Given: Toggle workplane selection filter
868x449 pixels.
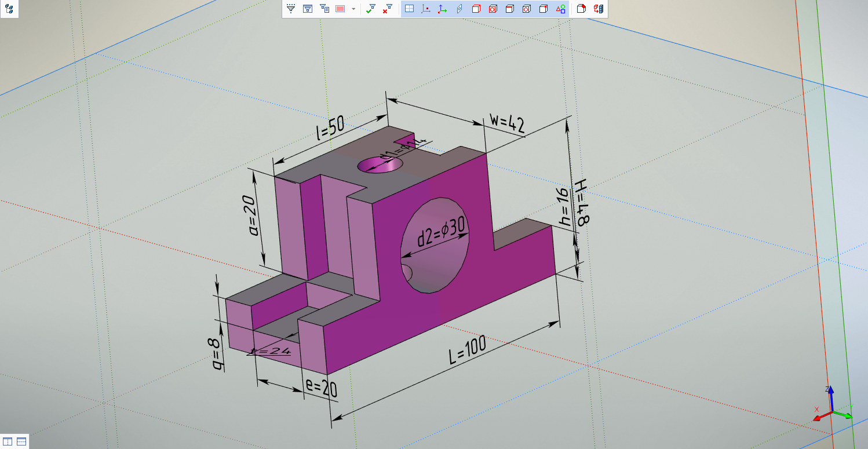Looking at the screenshot, I should [x=409, y=9].
